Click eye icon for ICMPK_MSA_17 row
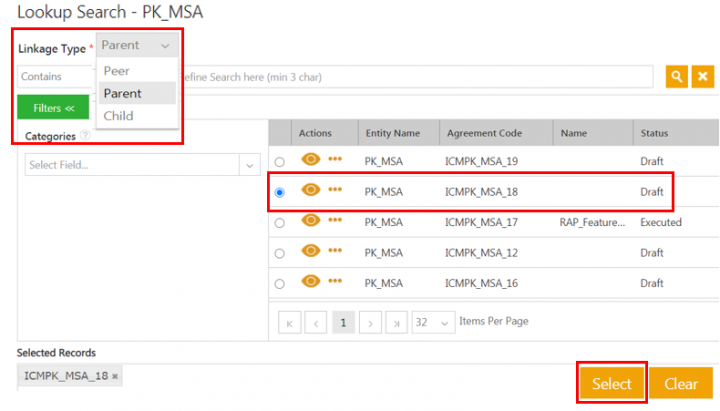Image resolution: width=720 pixels, height=411 pixels. (x=310, y=221)
